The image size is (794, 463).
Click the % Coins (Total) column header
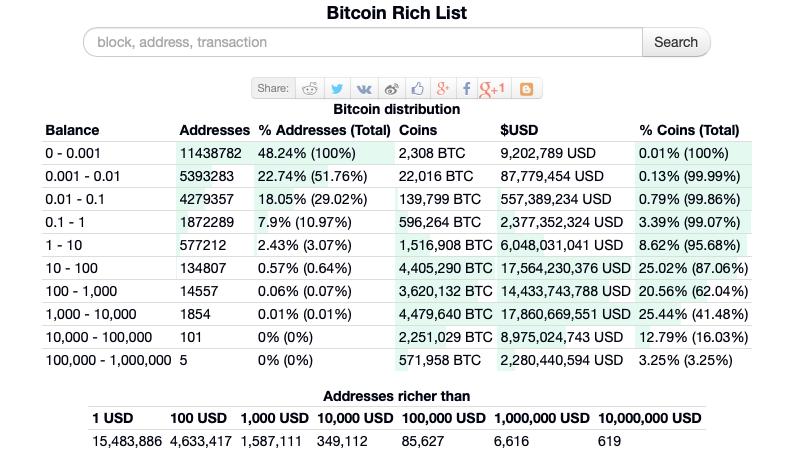(689, 130)
